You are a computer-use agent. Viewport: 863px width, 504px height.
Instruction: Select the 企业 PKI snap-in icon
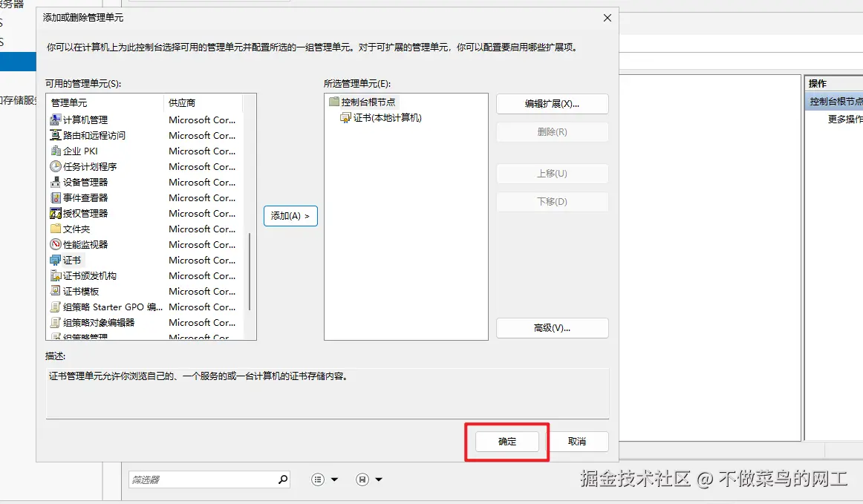pyautogui.click(x=56, y=151)
